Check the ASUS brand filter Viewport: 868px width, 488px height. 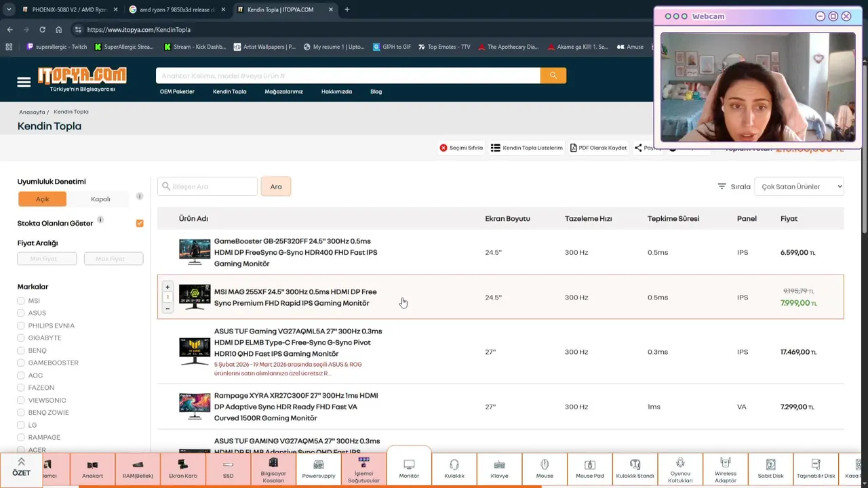coord(21,313)
